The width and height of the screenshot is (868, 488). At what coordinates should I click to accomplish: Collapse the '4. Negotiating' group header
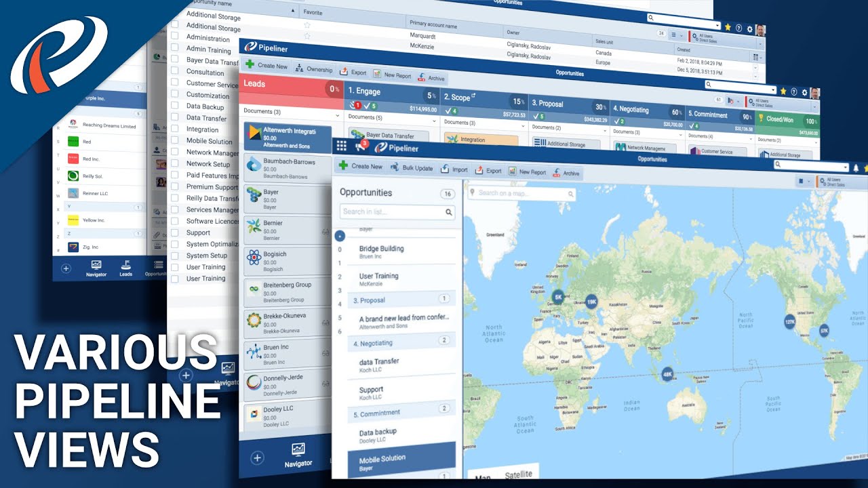point(401,343)
